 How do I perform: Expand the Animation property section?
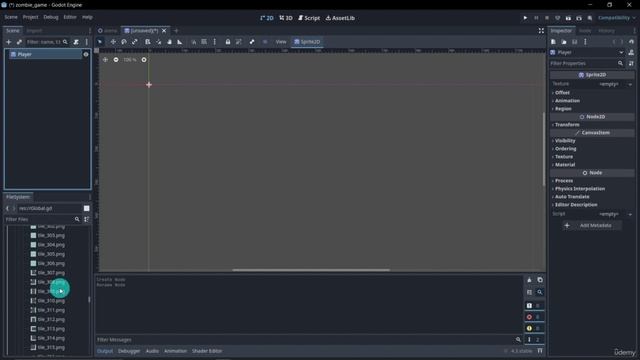coord(567,101)
